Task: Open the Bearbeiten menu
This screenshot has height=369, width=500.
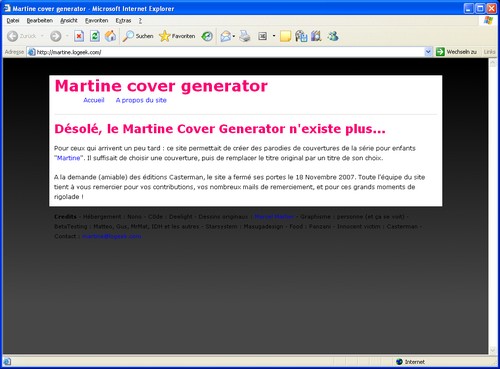Action: tap(40, 21)
